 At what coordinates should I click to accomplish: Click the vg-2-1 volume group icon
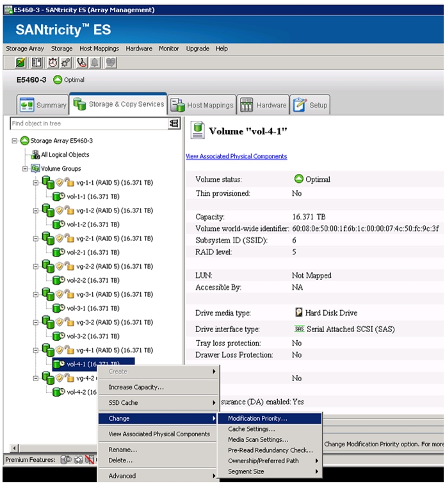(48, 238)
